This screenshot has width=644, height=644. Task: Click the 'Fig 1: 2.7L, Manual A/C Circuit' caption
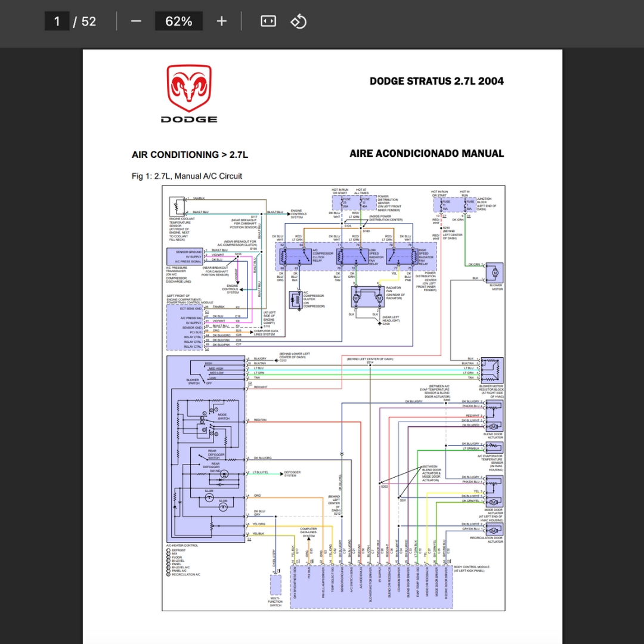(x=187, y=176)
